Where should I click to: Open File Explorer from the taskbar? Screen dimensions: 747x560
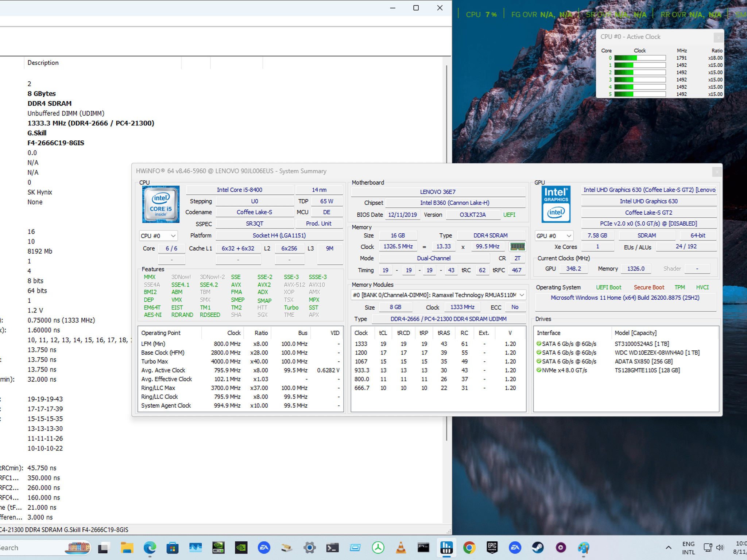[127, 548]
